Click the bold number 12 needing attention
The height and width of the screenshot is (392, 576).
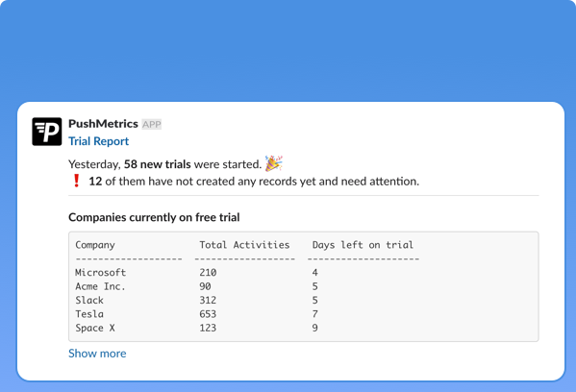coord(95,181)
